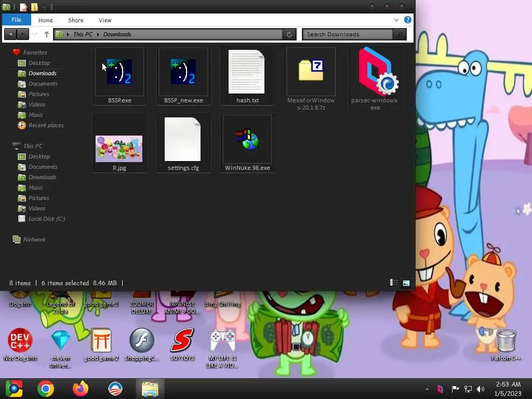This screenshot has height=399, width=532.
Task: Switch to details view in status bar
Action: (x=394, y=282)
